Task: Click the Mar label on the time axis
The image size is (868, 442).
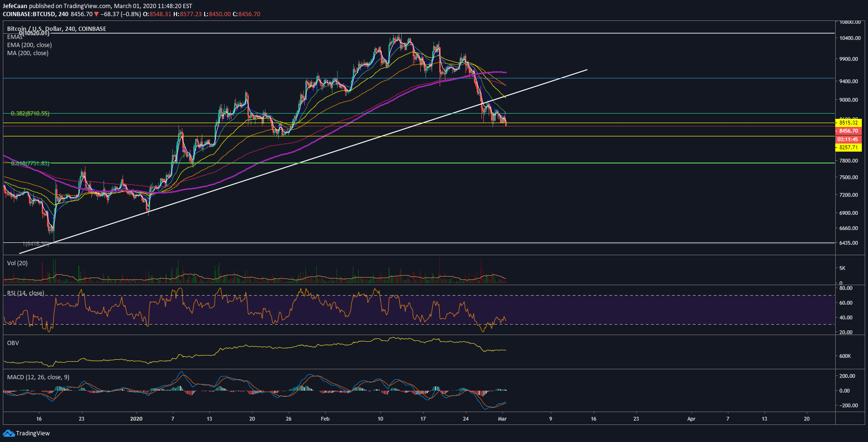Action: tap(502, 419)
